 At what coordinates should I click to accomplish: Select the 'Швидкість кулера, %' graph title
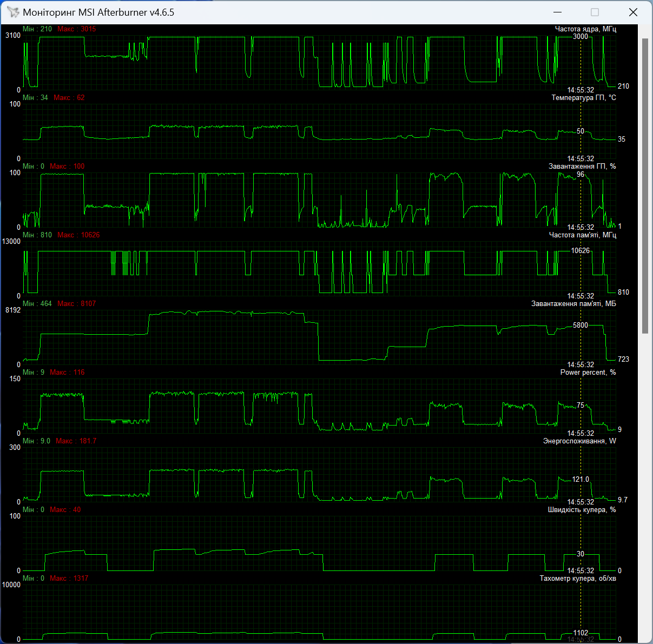[582, 510]
